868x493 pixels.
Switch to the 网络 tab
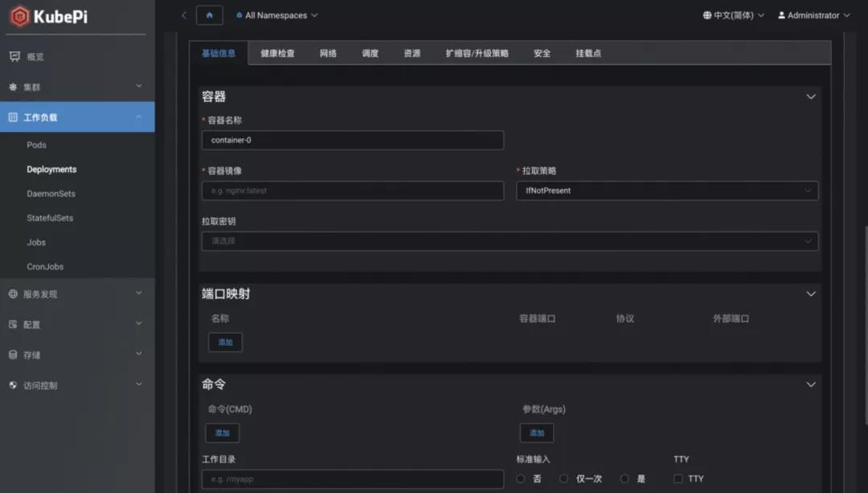click(328, 53)
